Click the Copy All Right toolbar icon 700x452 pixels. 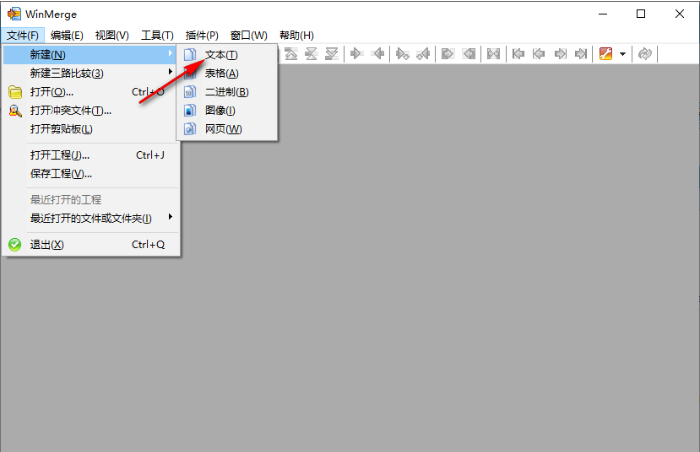point(447,54)
